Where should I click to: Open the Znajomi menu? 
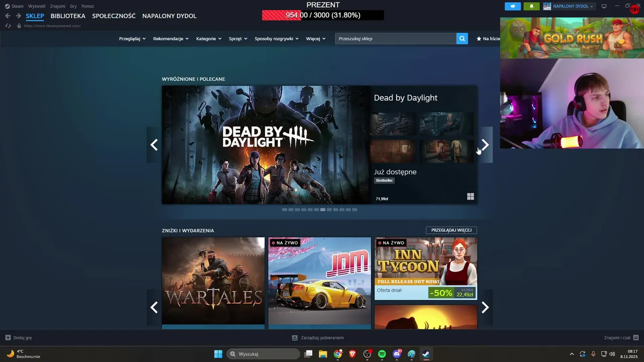[57, 6]
